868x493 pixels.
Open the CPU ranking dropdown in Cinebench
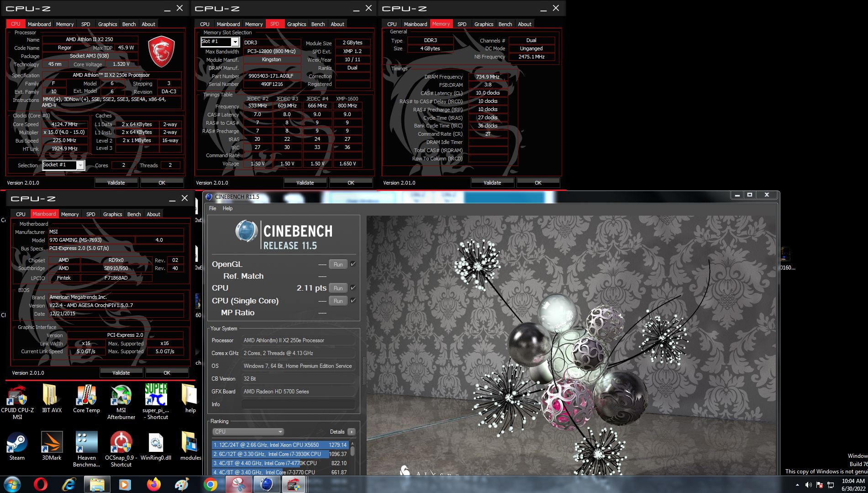pos(248,432)
